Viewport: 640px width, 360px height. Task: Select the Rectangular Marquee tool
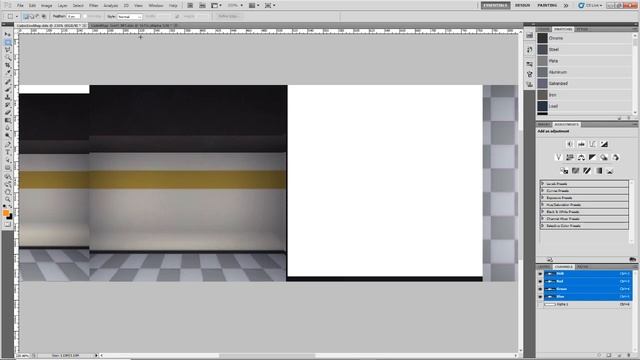pyautogui.click(x=8, y=42)
